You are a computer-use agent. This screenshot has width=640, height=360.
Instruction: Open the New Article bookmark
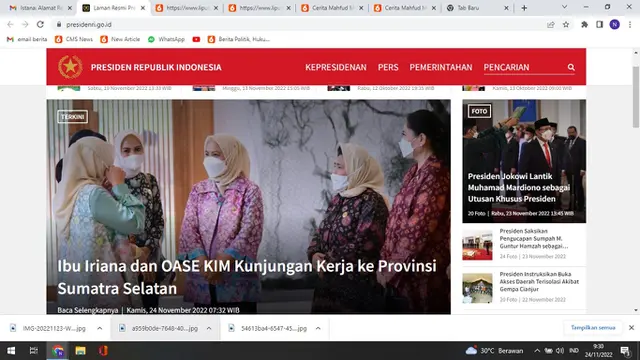pyautogui.click(x=120, y=39)
